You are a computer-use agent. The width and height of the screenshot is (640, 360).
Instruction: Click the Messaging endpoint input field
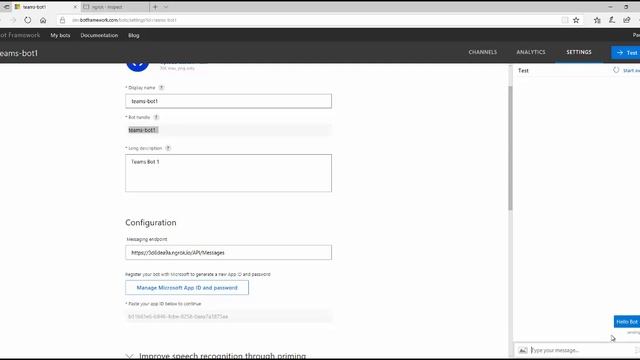(229, 253)
